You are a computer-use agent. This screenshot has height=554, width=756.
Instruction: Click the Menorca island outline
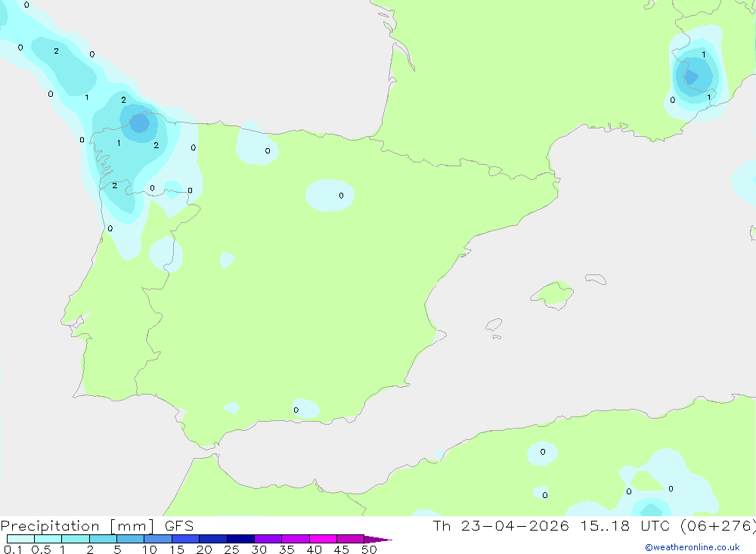[596, 279]
